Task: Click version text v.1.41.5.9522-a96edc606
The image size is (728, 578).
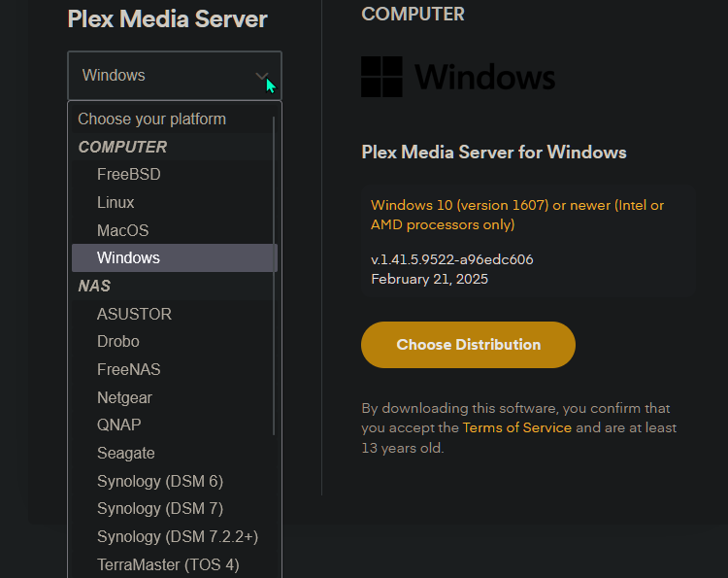Action: tap(451, 259)
